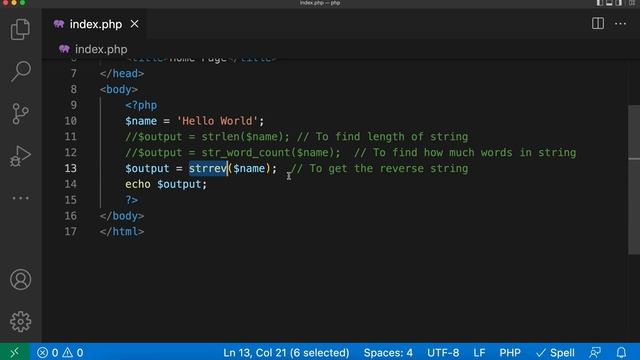The image size is (640, 360).
Task: Go to line via Ln 13, Col 21
Action: (x=286, y=353)
